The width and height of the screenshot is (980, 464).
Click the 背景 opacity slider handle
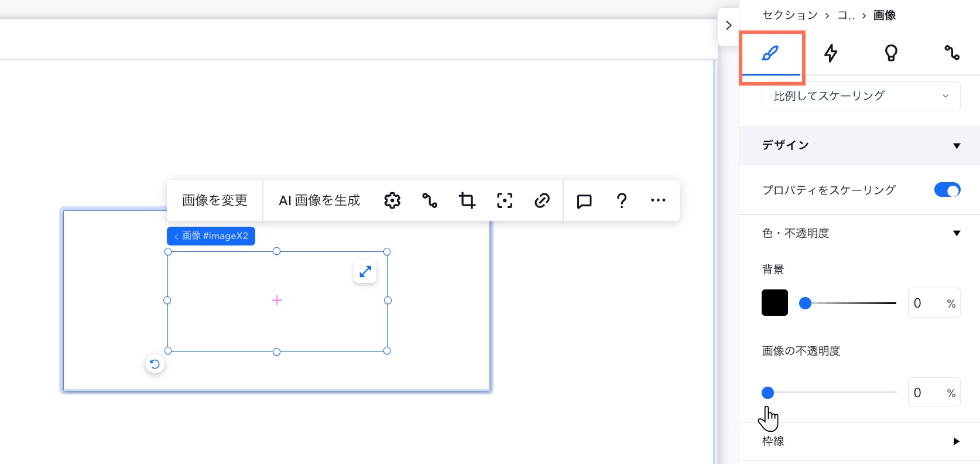(x=806, y=303)
